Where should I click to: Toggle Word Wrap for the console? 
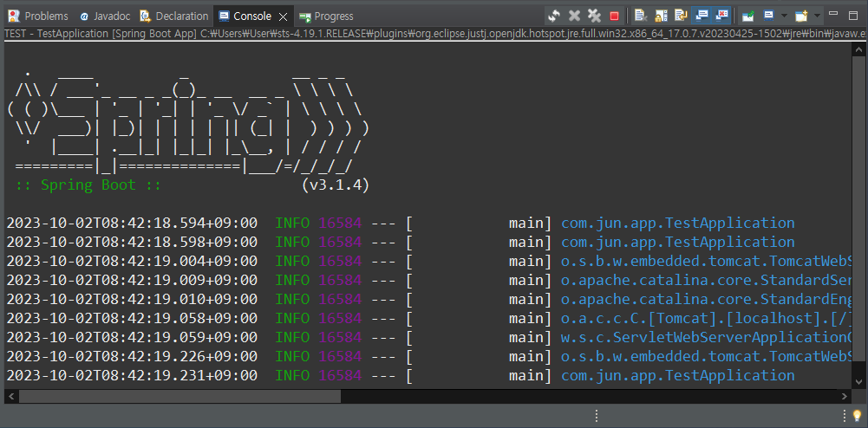681,16
